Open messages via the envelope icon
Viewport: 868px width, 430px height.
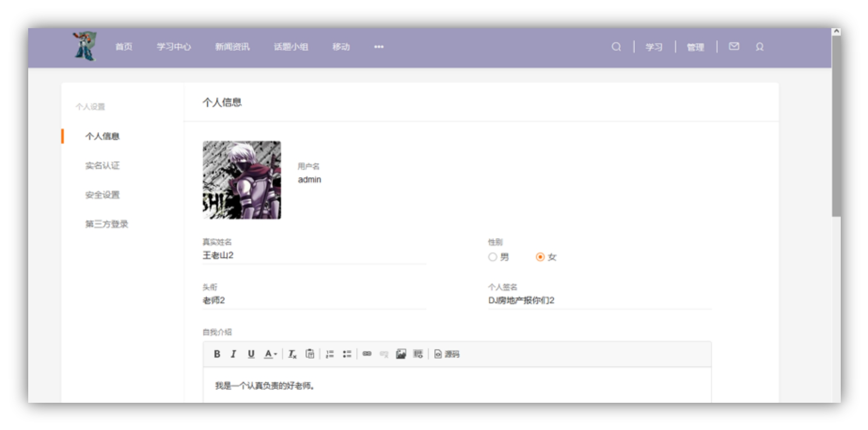(734, 47)
